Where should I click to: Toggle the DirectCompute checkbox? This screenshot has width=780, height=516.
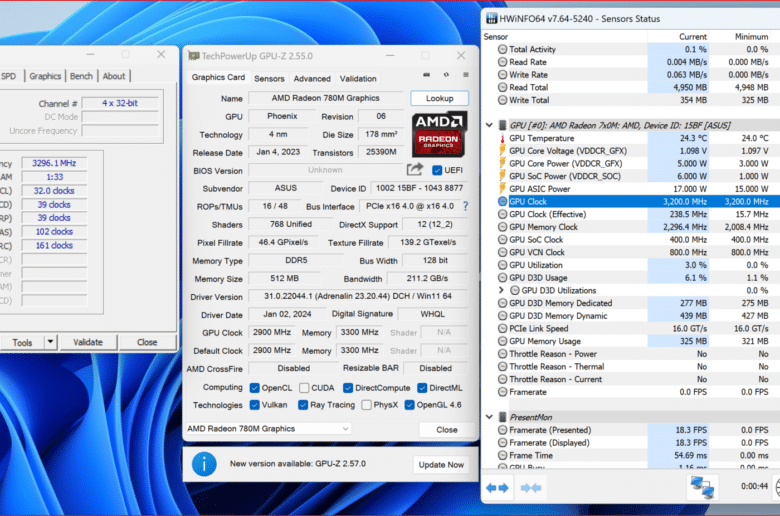348,388
